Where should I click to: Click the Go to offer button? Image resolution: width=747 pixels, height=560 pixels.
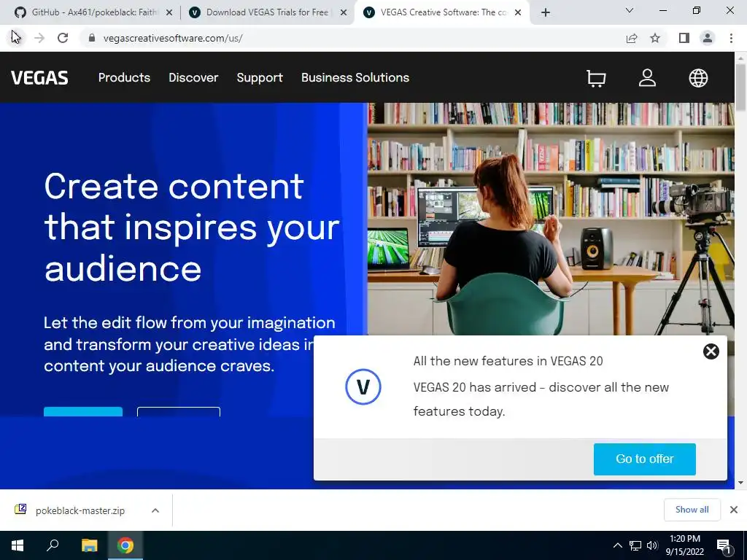[645, 459]
